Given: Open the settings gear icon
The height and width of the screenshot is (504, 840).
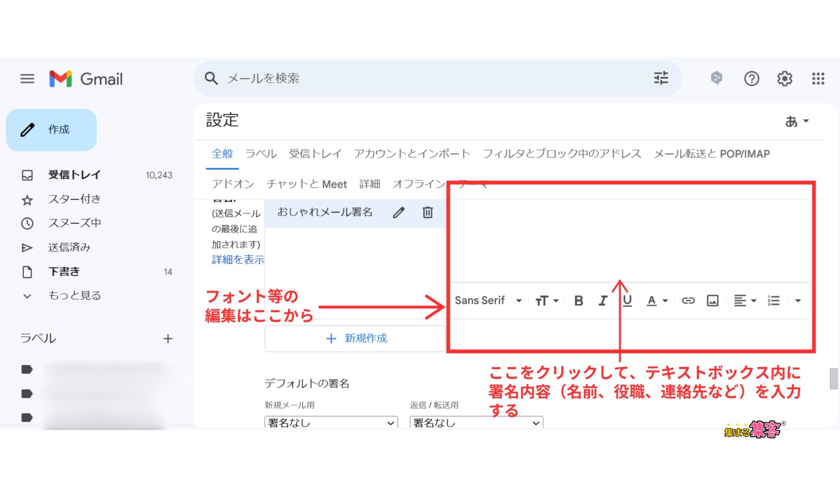Looking at the screenshot, I should coord(785,78).
